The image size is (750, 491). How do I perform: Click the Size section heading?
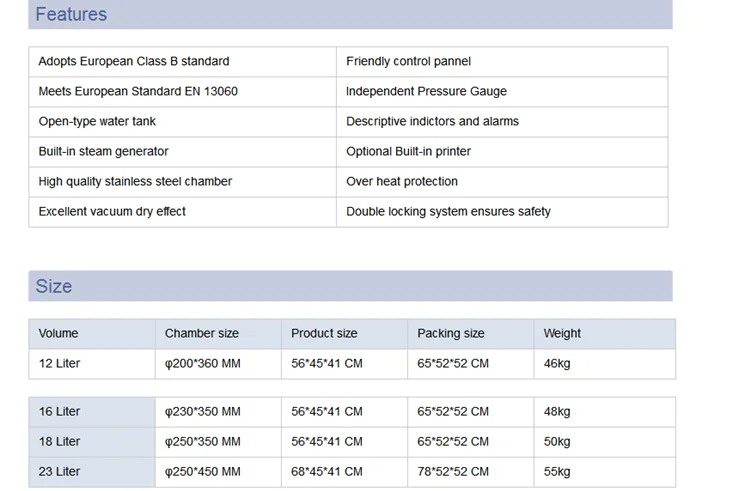pyautogui.click(x=54, y=286)
